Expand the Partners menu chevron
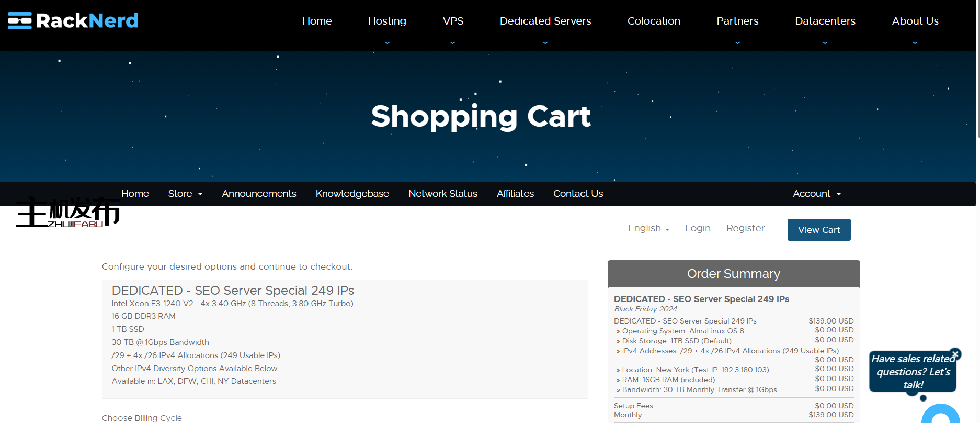Screen dimensions: 980x423 point(737,43)
